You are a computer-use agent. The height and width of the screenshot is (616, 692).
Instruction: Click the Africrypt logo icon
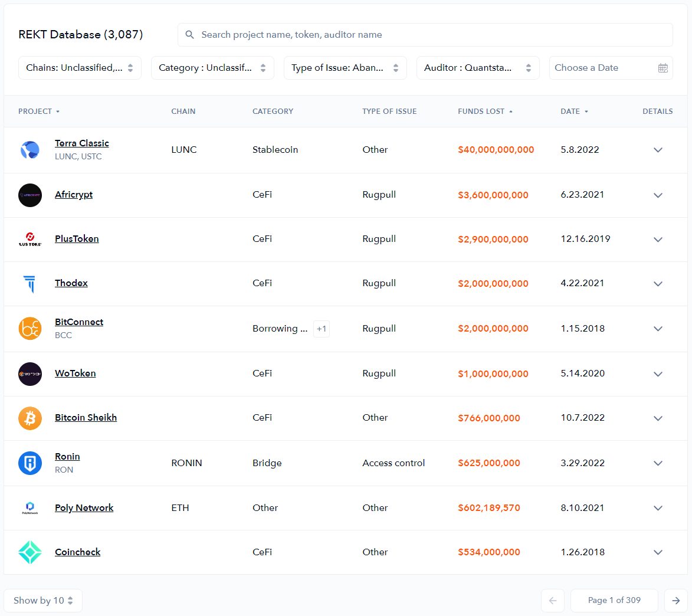pos(30,195)
